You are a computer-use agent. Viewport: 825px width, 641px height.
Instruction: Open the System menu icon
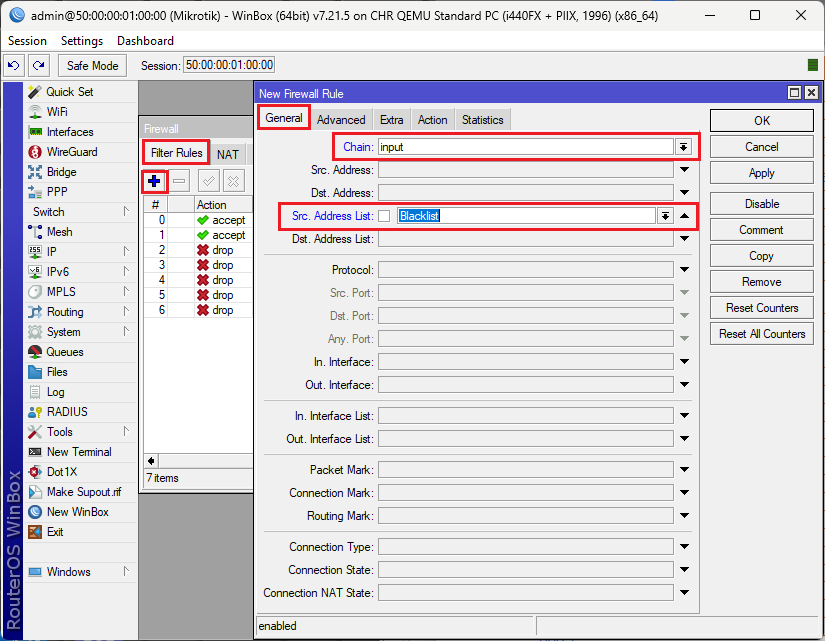(x=35, y=332)
